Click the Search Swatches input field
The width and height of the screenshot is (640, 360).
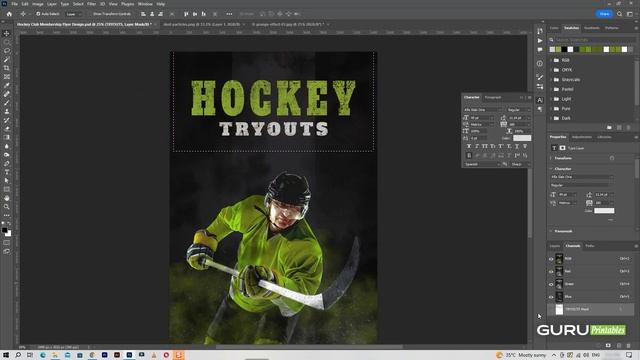591,40
